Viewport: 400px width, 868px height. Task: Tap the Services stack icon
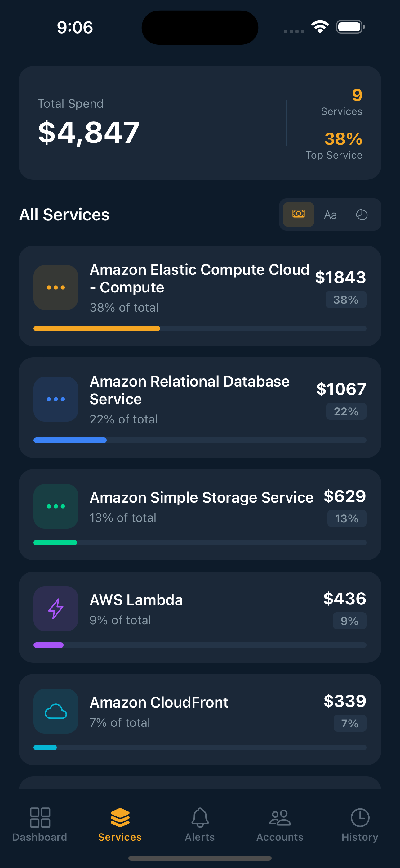click(x=120, y=818)
